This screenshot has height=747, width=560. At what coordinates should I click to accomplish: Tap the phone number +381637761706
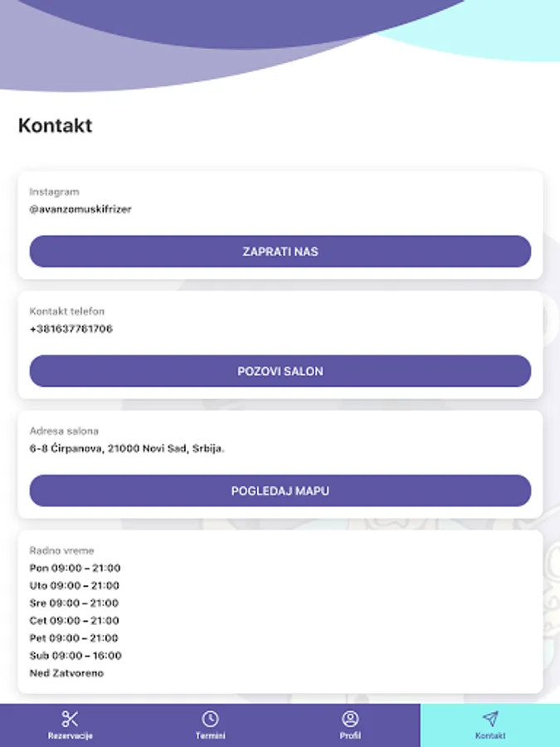pyautogui.click(x=71, y=329)
